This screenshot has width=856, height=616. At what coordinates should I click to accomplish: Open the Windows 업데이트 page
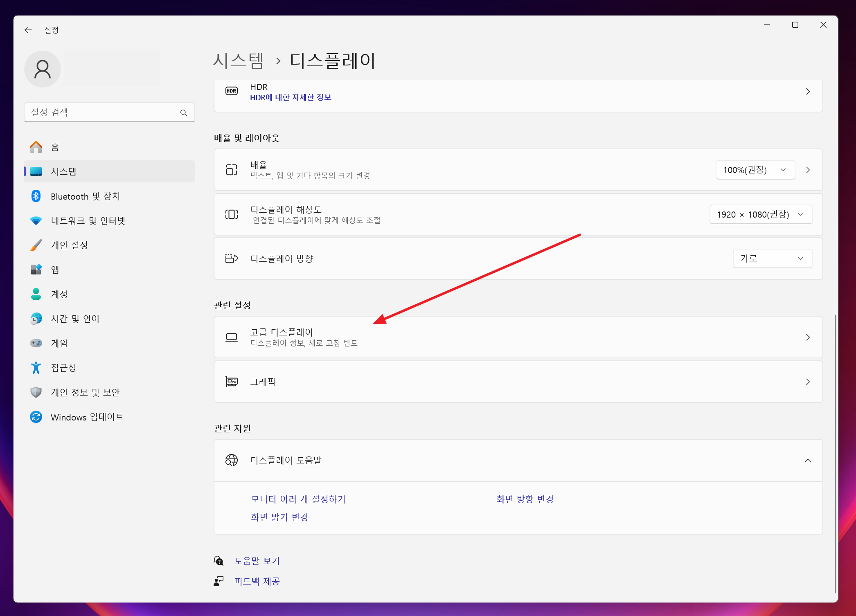tap(87, 417)
